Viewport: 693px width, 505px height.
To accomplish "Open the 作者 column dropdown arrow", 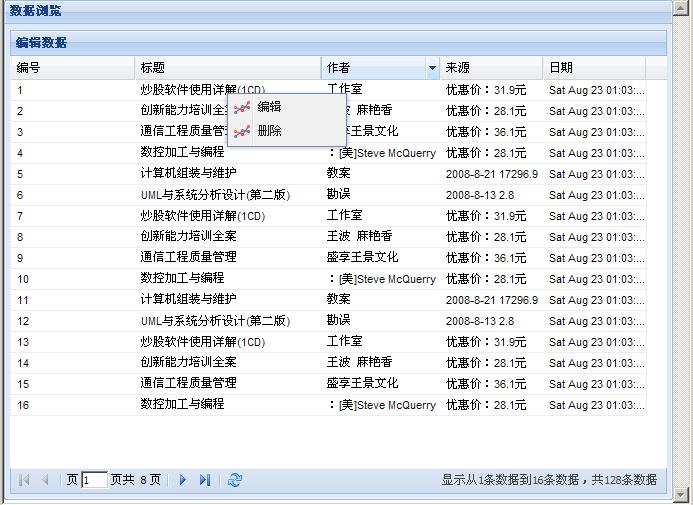I will pos(432,68).
